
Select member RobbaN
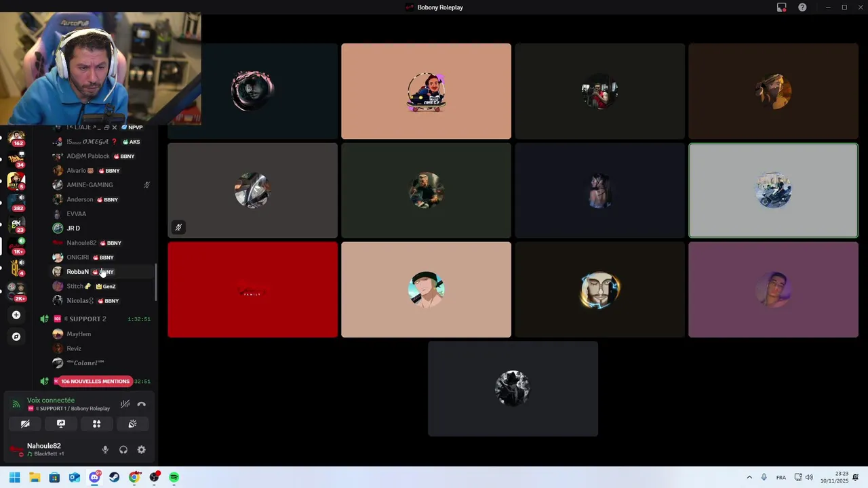point(100,272)
